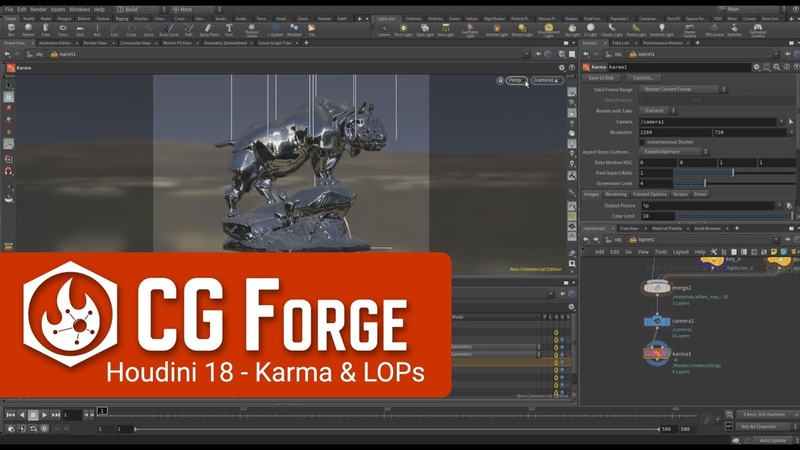Open the Material Palette tab

click(x=667, y=228)
